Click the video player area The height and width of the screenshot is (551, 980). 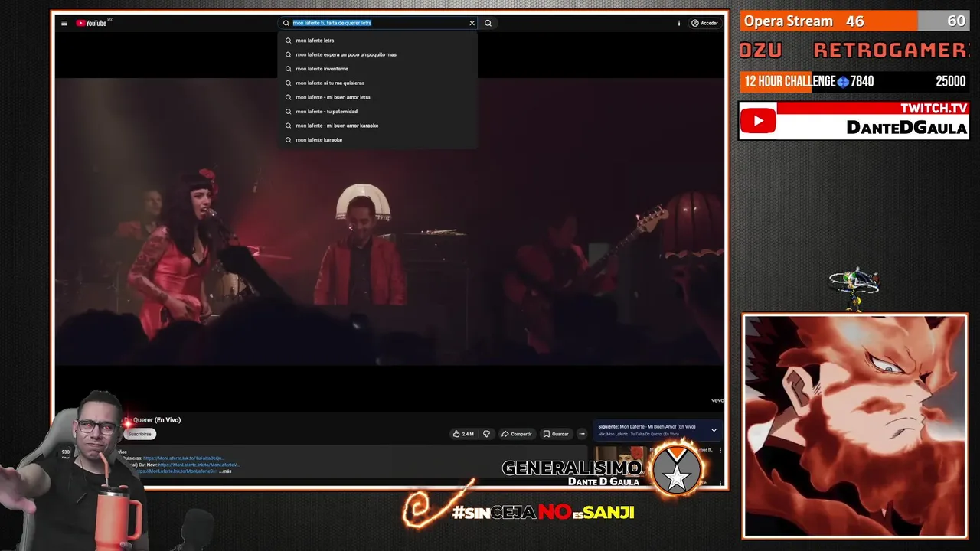click(389, 222)
